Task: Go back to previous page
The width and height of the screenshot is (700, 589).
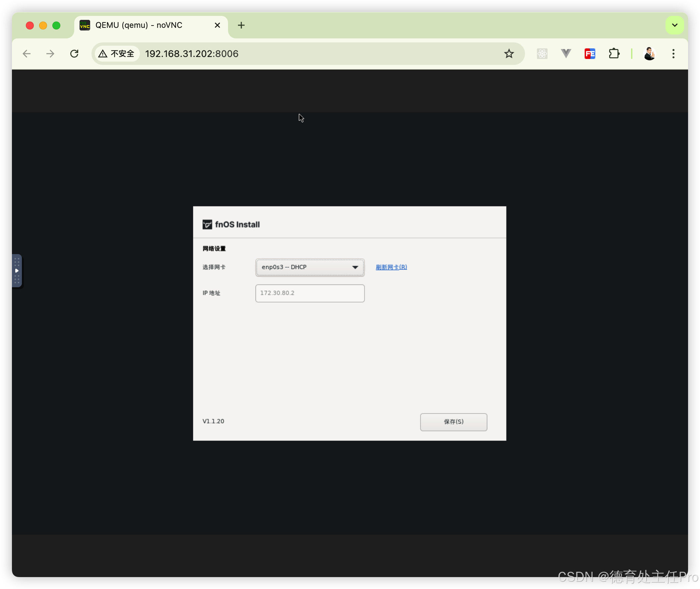Action: click(27, 54)
